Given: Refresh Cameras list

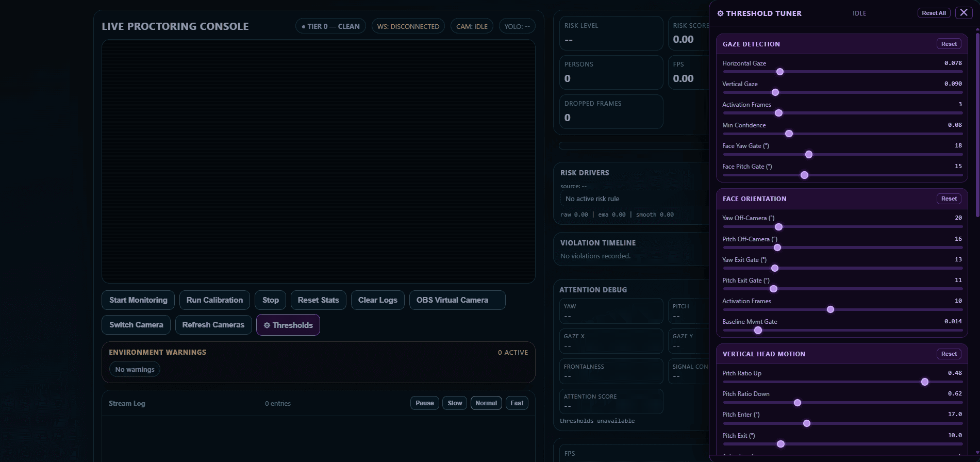Looking at the screenshot, I should click(213, 325).
